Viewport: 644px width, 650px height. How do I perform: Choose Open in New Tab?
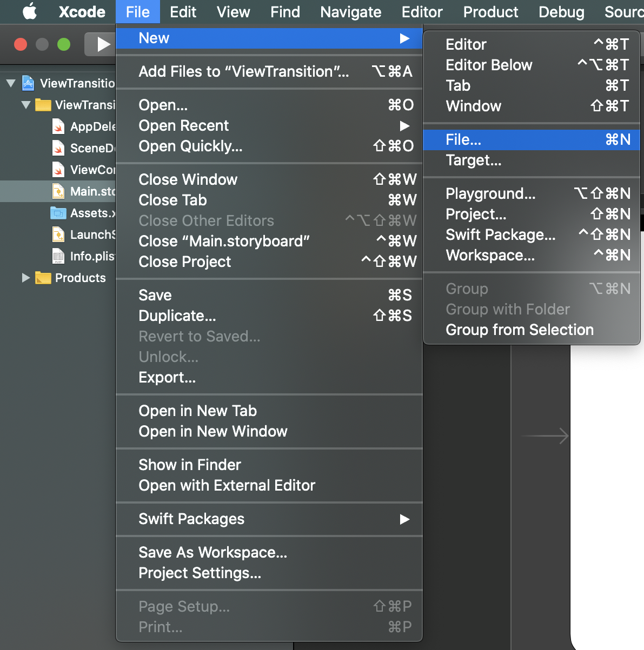click(x=269, y=411)
